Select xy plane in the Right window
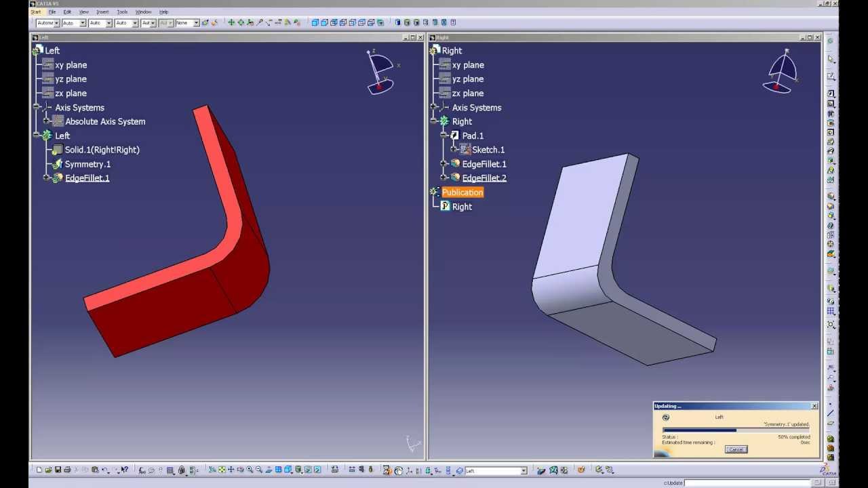Image resolution: width=868 pixels, height=488 pixels. [468, 65]
